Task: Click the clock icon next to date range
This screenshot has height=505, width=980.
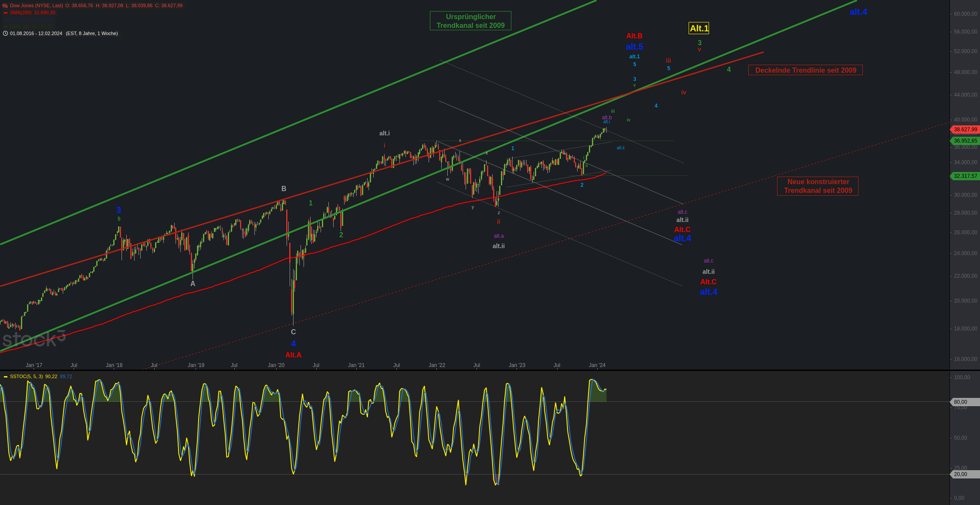Action: click(5, 34)
